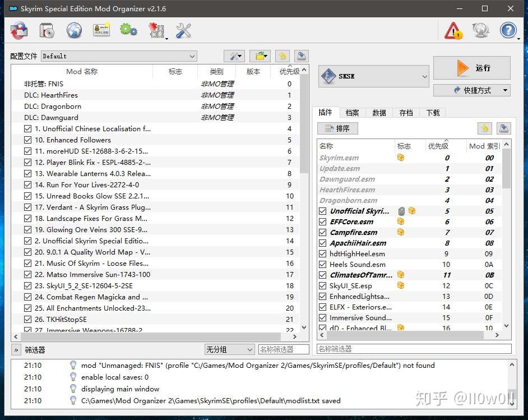Open the instance manager disc icon
This screenshot has width=528, height=420.
pyautogui.click(x=47, y=31)
